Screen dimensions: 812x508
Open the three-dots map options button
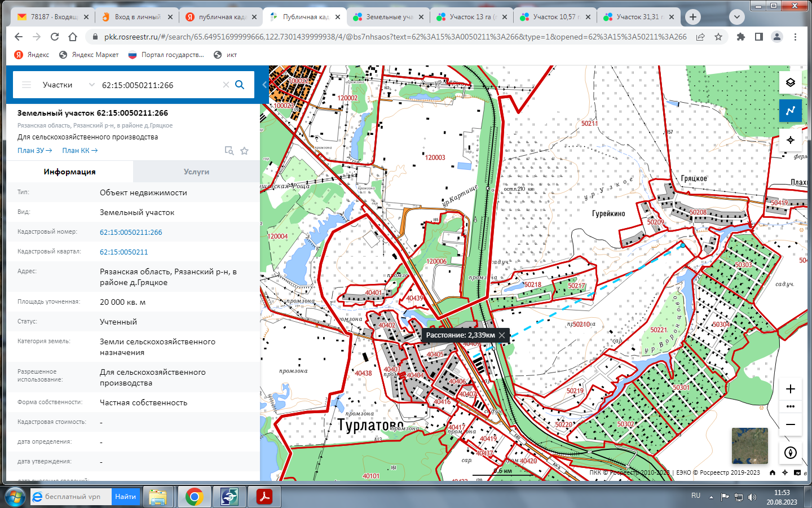[790, 406]
